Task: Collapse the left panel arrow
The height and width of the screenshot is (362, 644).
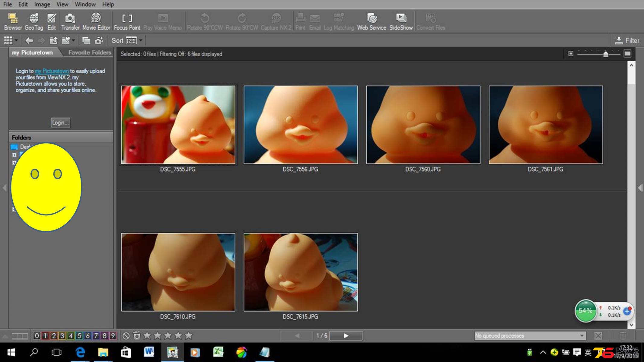Action: pos(4,188)
